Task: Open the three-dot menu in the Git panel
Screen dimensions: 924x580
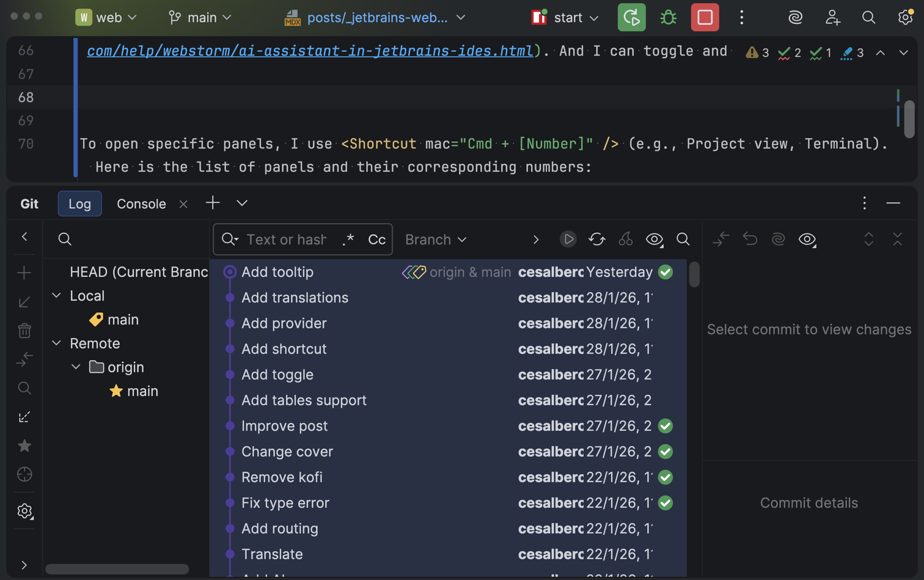Action: pos(864,204)
